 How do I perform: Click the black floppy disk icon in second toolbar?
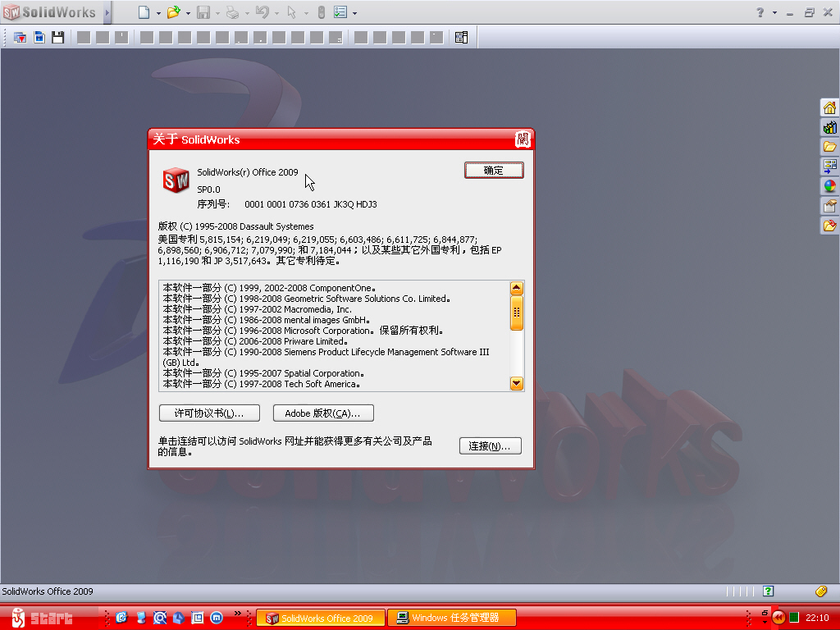coord(58,38)
